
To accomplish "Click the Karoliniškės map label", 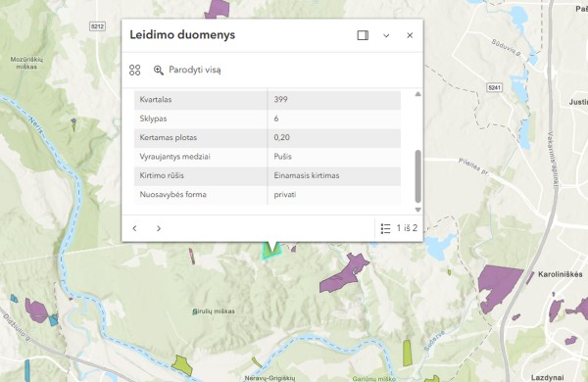I will coord(561,274).
